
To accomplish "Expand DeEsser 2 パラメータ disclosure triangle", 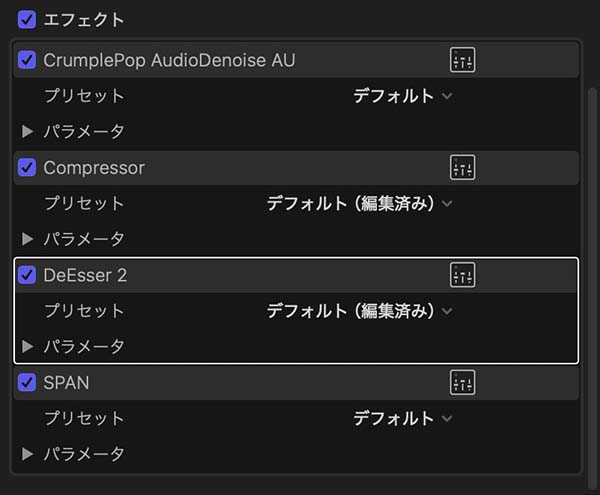I will (28, 347).
